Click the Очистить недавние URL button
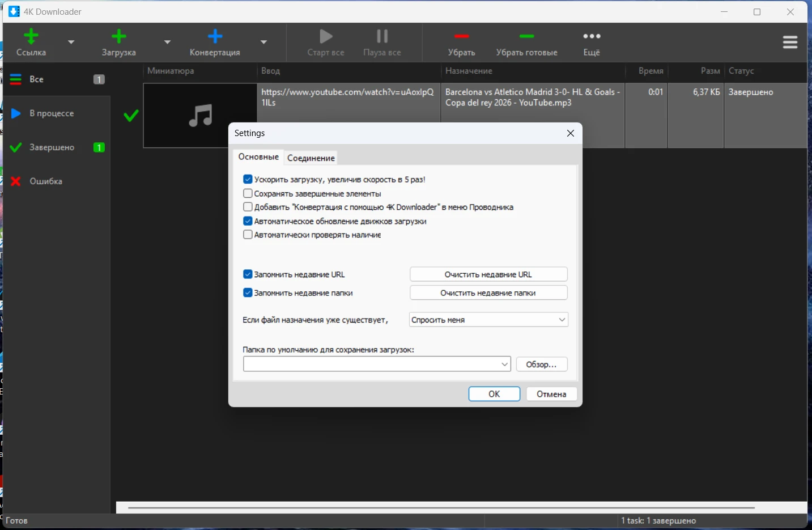Image resolution: width=812 pixels, height=530 pixels. (x=488, y=274)
